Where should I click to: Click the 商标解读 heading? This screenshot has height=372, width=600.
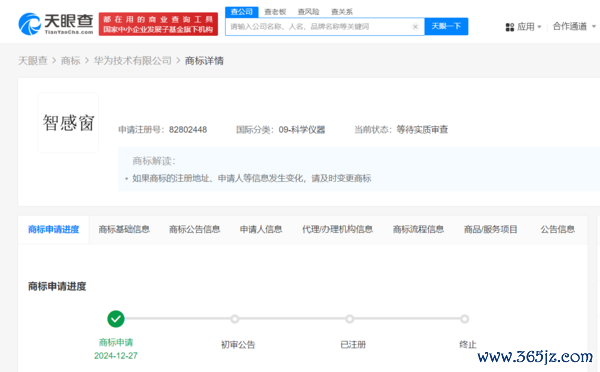(x=153, y=161)
